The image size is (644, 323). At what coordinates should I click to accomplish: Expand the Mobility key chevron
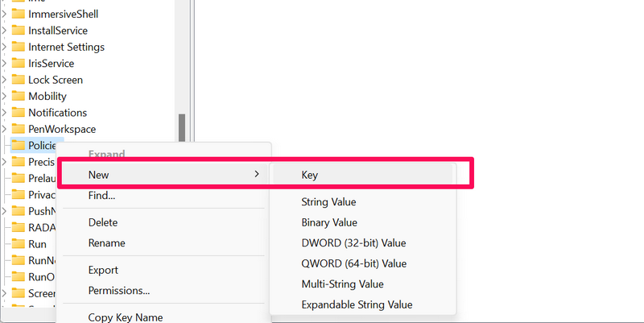pyautogui.click(x=4, y=96)
